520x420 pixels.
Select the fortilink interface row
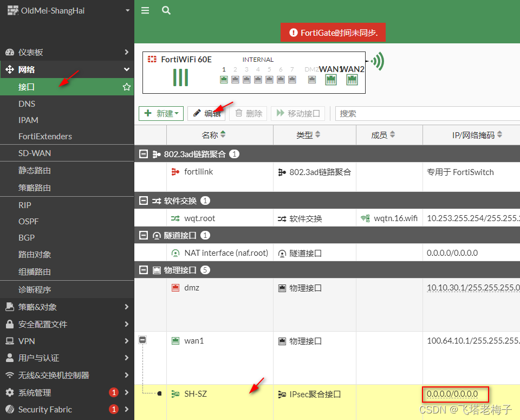[327, 177]
